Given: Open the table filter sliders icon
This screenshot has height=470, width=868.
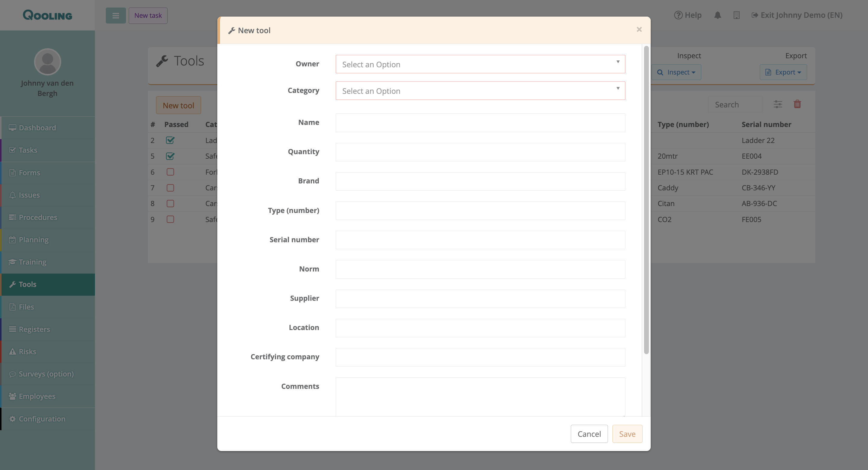Looking at the screenshot, I should [778, 104].
